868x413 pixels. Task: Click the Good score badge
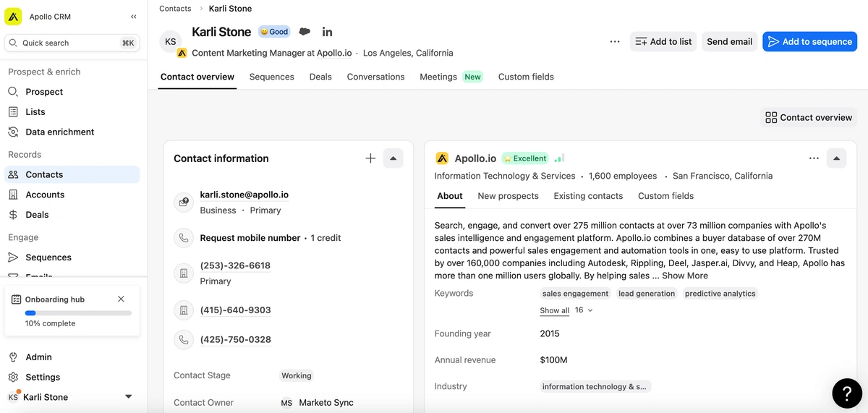(274, 32)
